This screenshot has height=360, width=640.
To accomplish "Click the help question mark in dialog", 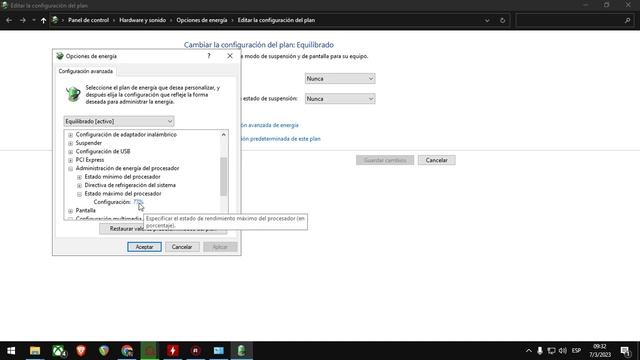I will [209, 56].
